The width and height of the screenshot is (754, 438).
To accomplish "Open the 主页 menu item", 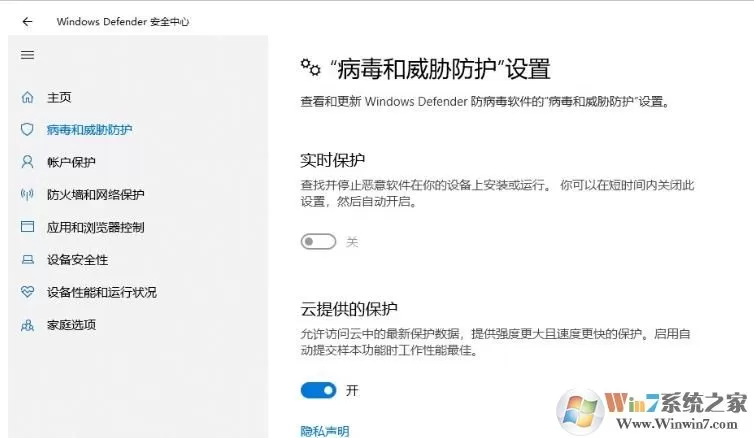I will coord(59,97).
